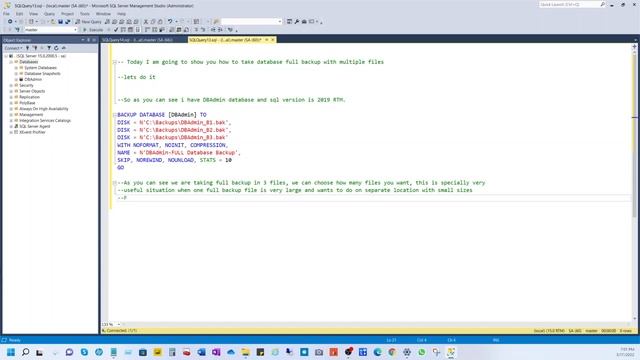Image resolution: width=640 pixels, height=360 pixels.
Task: Click the GO statement line
Action: tap(120, 168)
